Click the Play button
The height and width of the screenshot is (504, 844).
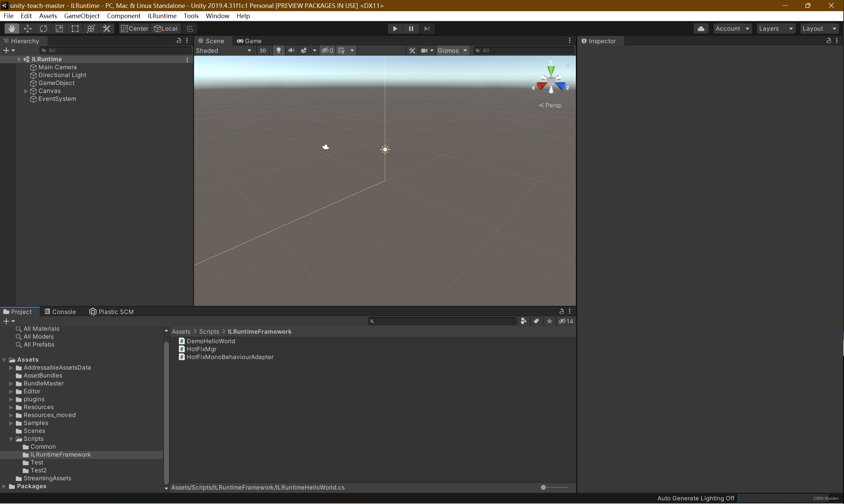(x=395, y=29)
